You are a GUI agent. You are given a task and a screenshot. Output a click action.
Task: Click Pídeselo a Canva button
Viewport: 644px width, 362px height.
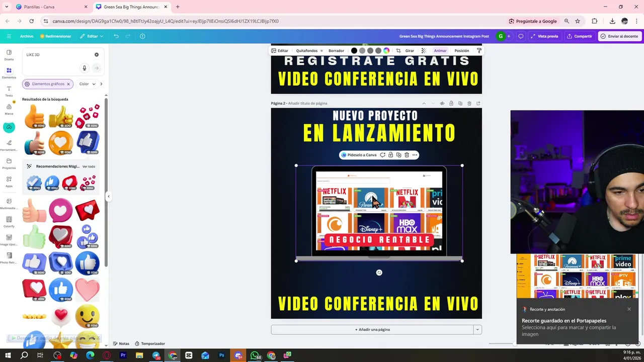tap(359, 155)
